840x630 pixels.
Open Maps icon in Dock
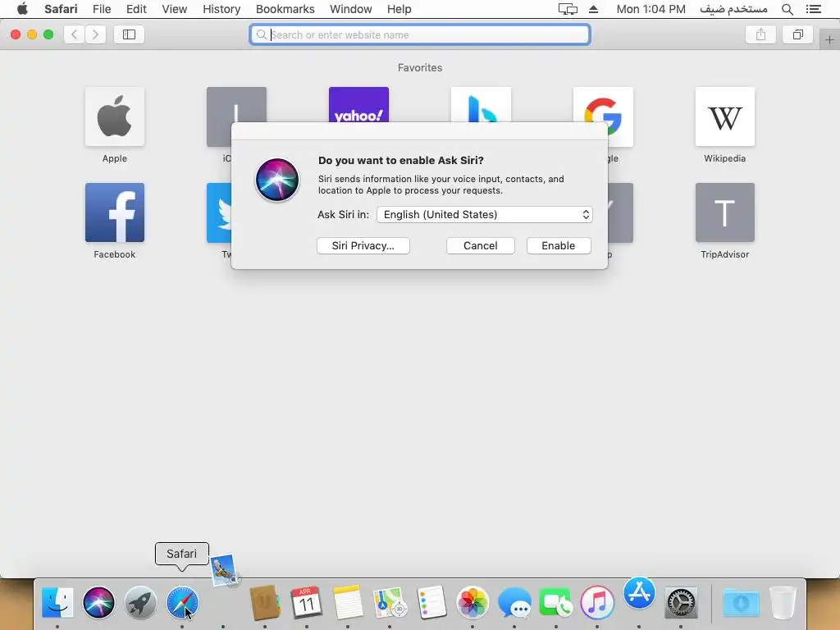pyautogui.click(x=390, y=602)
